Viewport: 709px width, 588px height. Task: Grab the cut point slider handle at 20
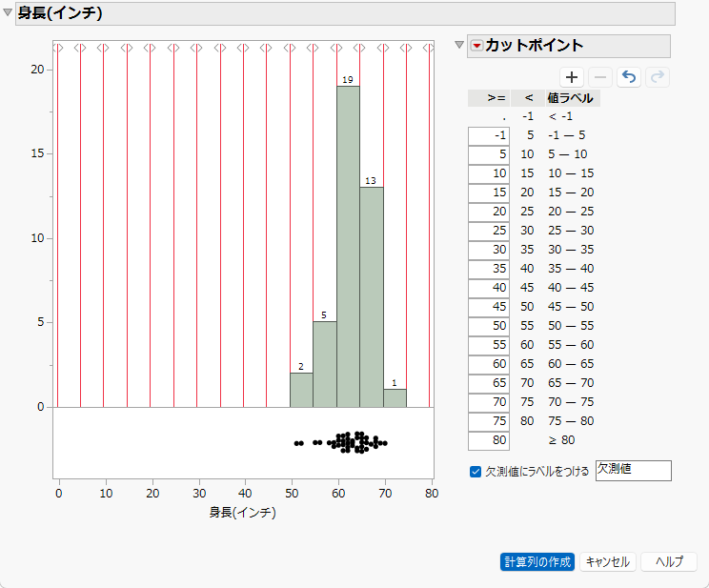(x=151, y=48)
